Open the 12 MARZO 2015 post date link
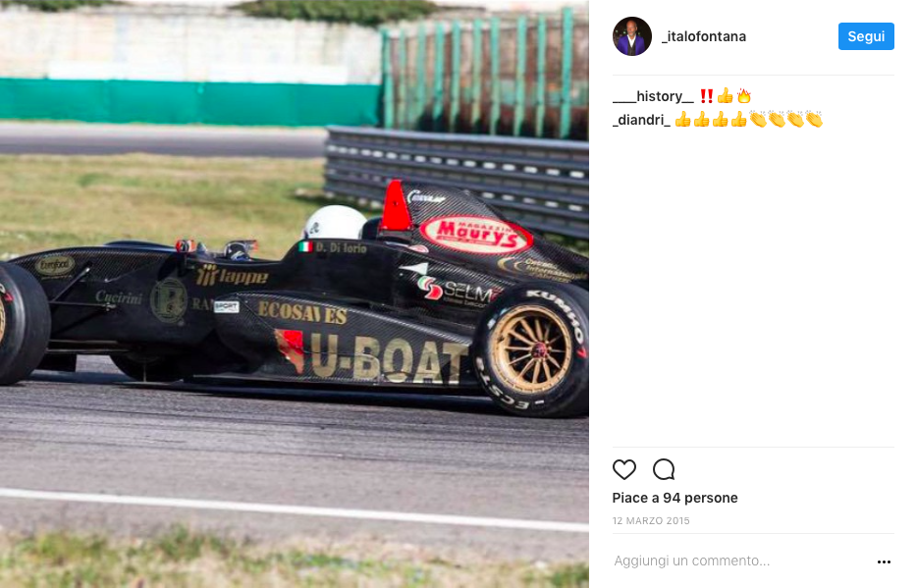This screenshot has width=917, height=588. point(651,520)
